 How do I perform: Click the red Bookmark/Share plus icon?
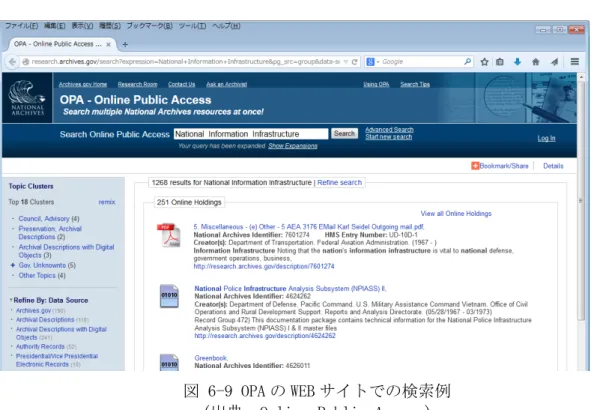pyautogui.click(x=475, y=166)
